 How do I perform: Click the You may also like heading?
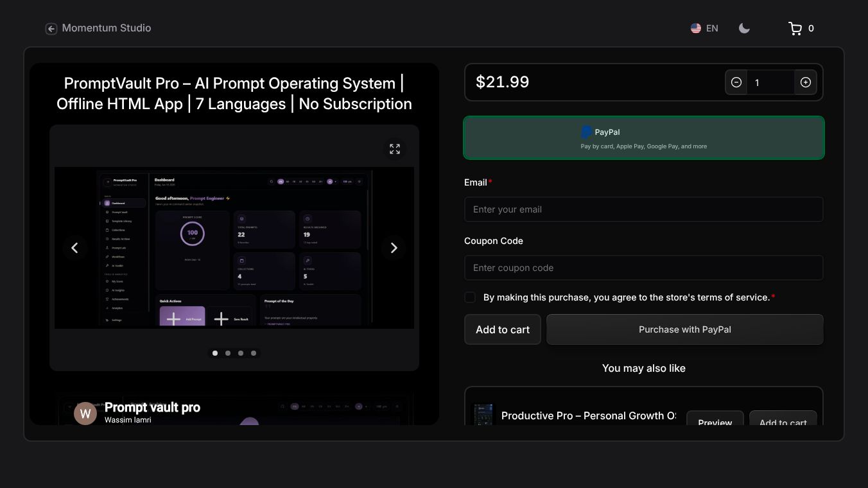[644, 368]
